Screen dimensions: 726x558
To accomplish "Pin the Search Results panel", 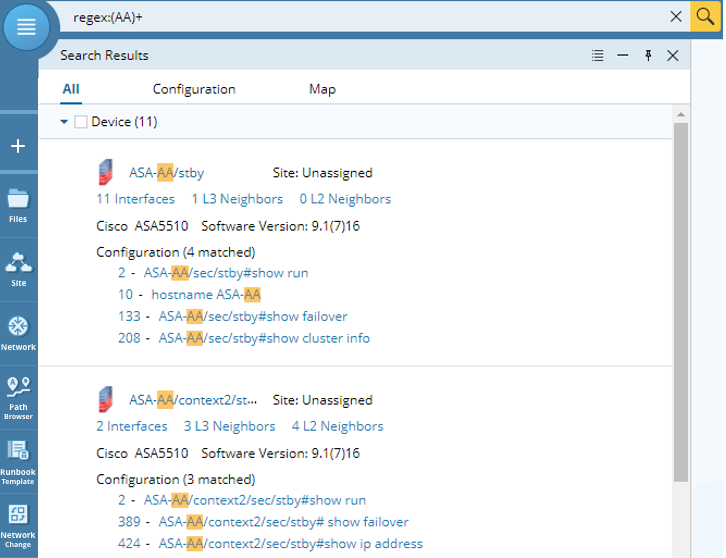I will (648, 56).
